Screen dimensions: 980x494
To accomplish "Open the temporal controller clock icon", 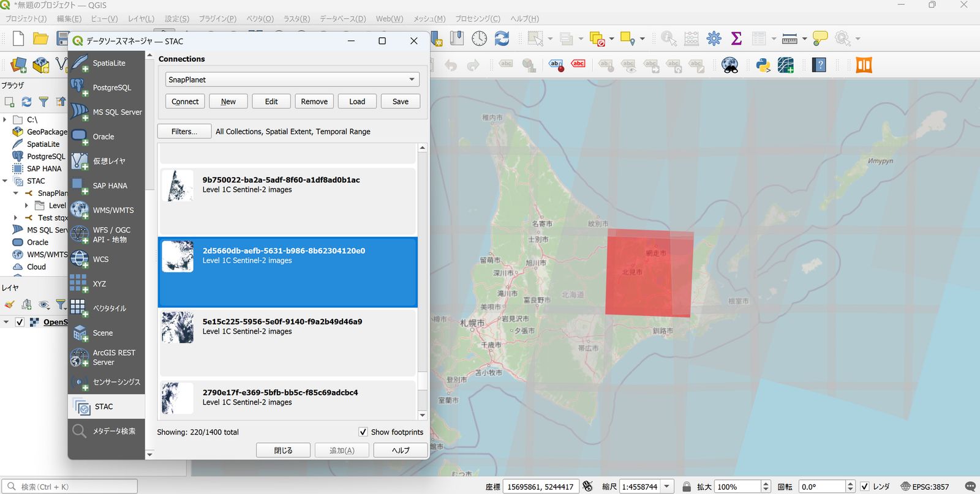I will coord(480,39).
